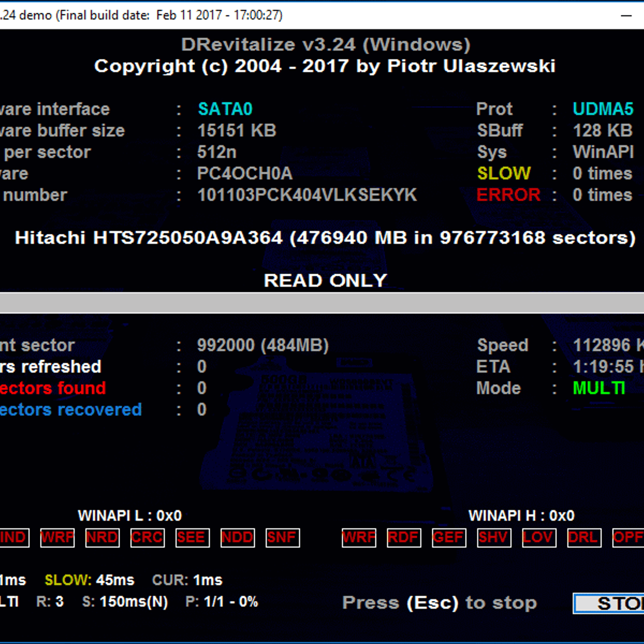Click the WinAPI Sys value
The image size is (644, 644).
[603, 152]
